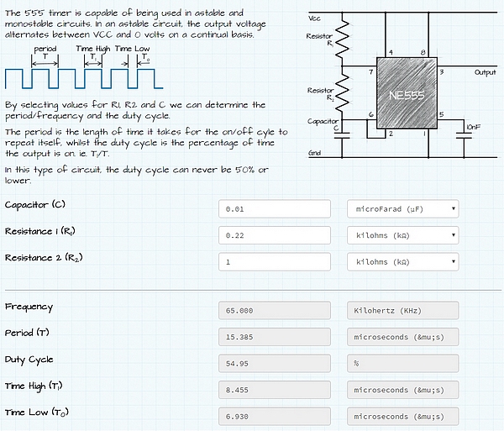Screen dimensions: 504x431
Task: Click the Output label at pin 3
Action: click(x=485, y=72)
